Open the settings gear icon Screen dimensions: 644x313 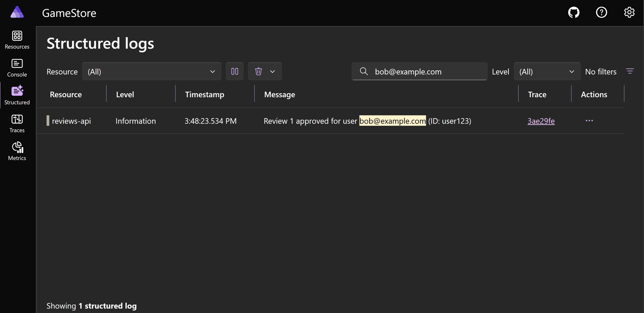point(629,13)
